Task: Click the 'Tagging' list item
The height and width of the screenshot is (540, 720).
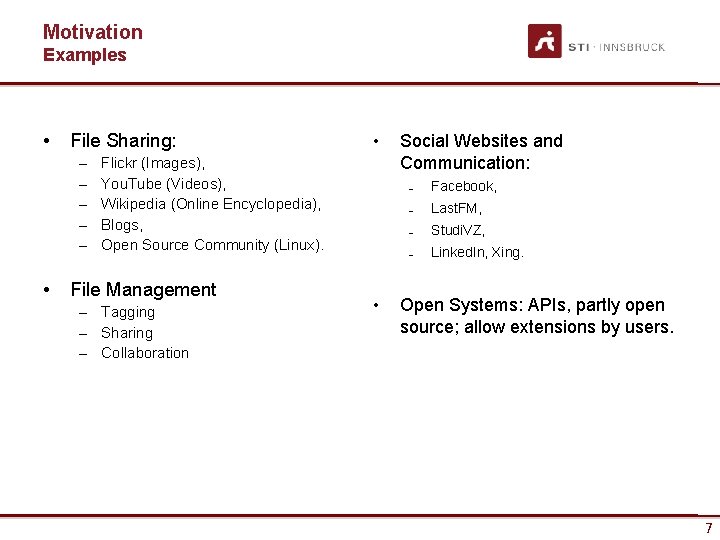Action: (x=128, y=312)
